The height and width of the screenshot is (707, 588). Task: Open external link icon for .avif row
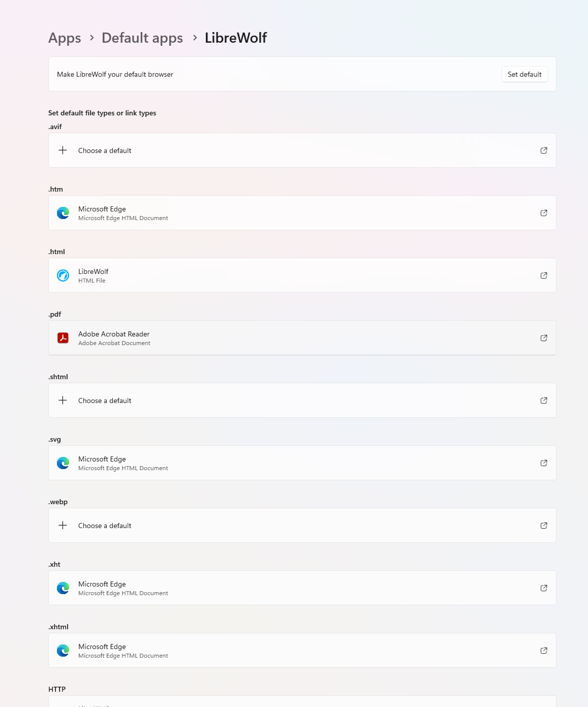pyautogui.click(x=544, y=150)
